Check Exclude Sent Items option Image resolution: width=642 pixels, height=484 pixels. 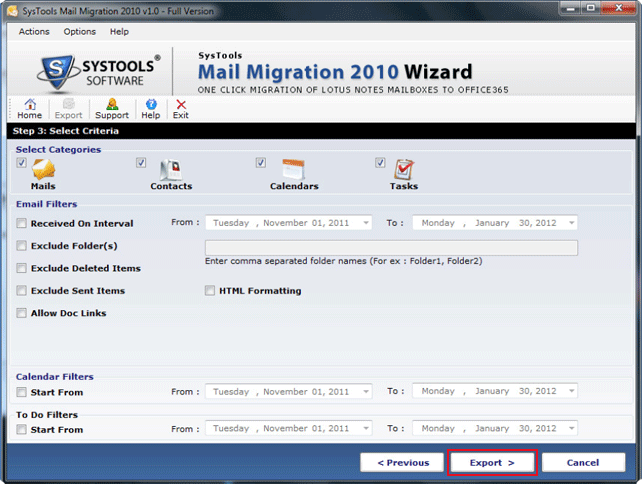(x=21, y=291)
